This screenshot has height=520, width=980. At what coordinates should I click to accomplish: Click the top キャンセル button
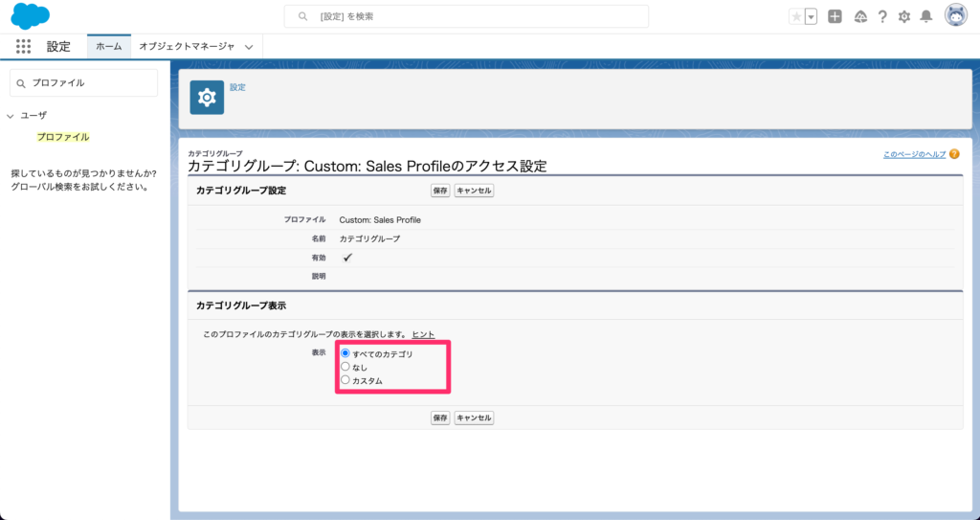(x=474, y=191)
